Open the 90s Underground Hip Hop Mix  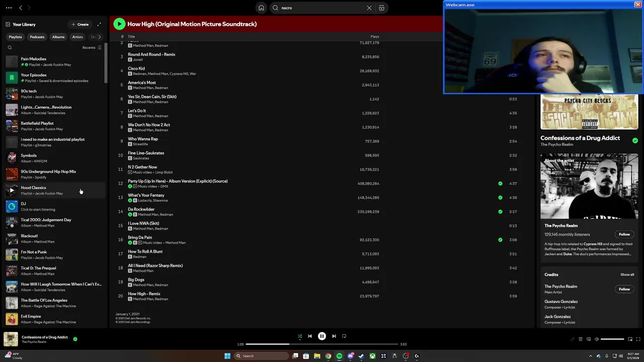(x=54, y=174)
